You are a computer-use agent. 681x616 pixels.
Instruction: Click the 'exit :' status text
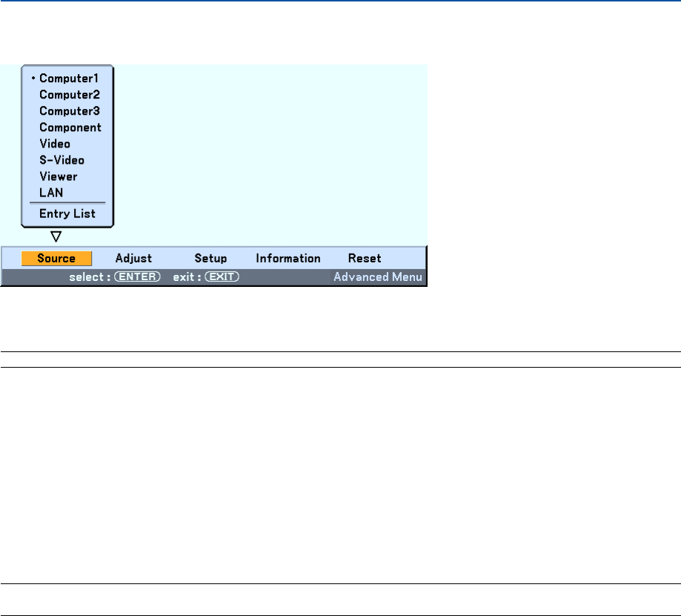[x=187, y=277]
